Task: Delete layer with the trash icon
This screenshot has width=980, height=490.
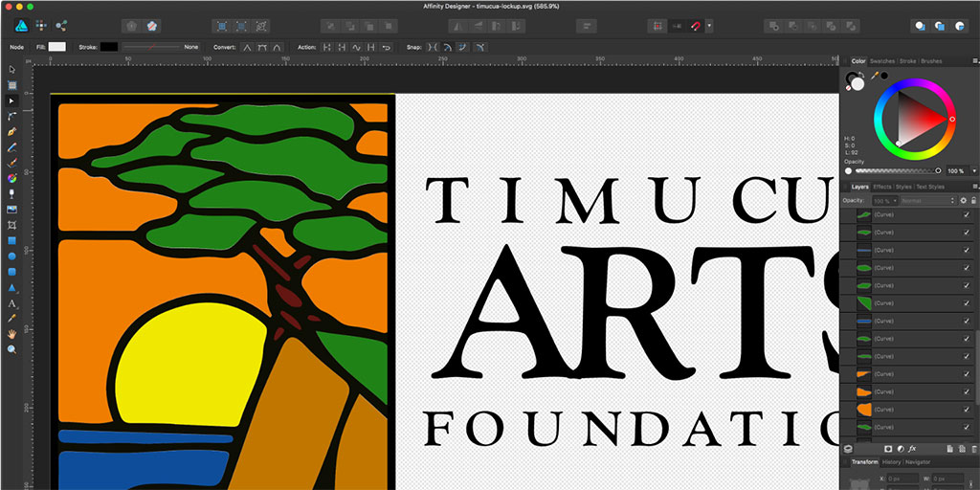Action: click(x=973, y=449)
